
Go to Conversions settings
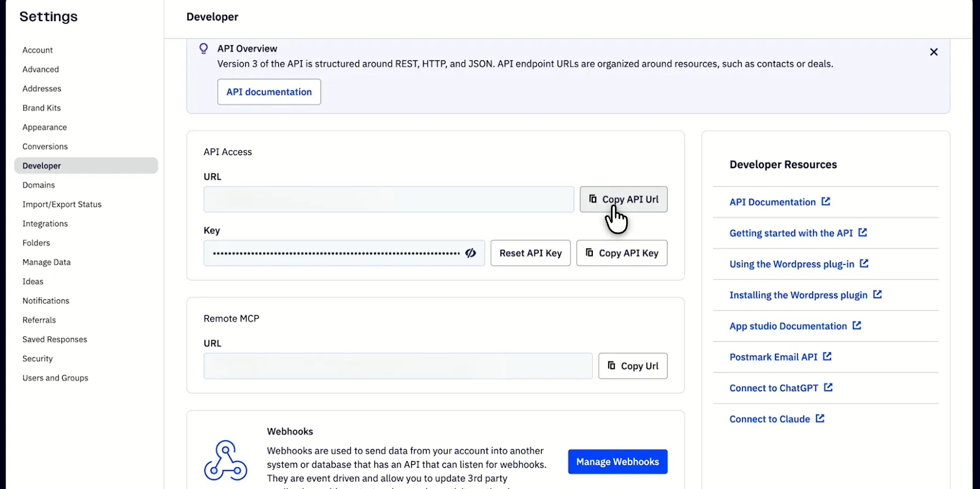pos(45,147)
